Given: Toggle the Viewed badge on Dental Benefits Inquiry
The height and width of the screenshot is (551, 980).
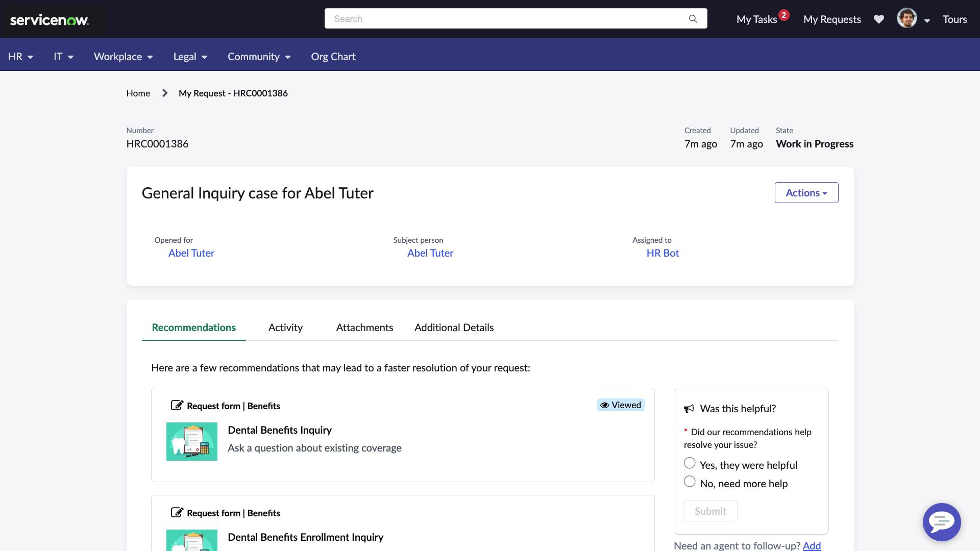Looking at the screenshot, I should coord(620,405).
